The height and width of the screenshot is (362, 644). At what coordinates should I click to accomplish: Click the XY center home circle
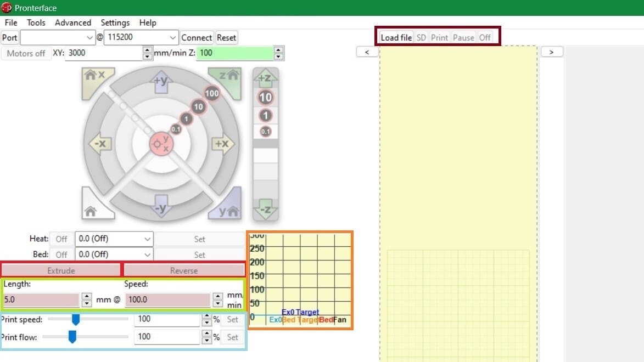[161, 144]
